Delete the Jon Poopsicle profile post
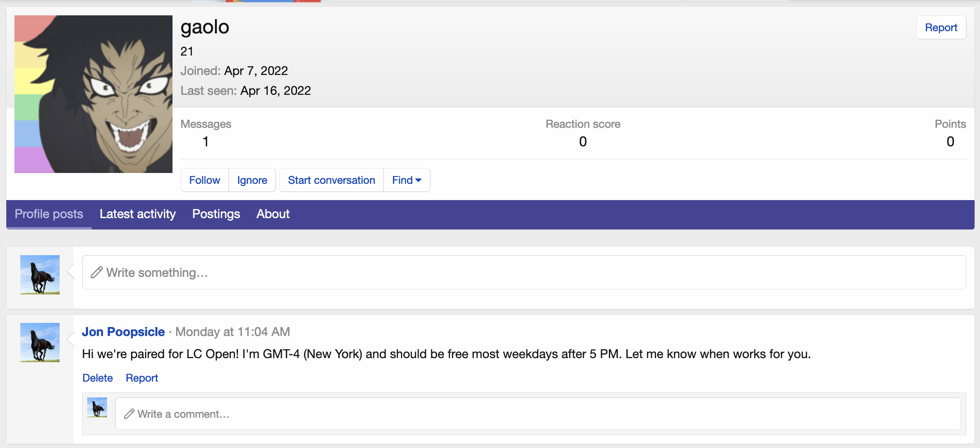980x448 pixels. tap(98, 378)
